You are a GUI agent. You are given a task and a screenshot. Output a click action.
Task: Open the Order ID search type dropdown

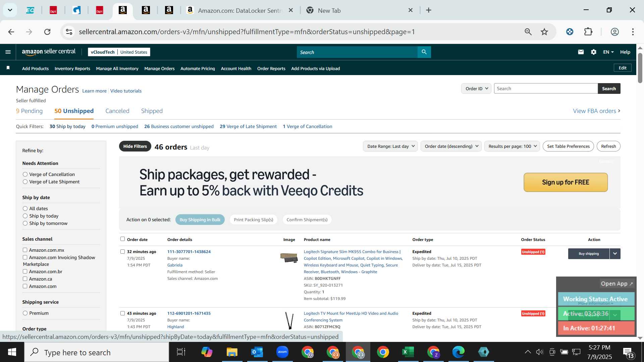point(476,88)
